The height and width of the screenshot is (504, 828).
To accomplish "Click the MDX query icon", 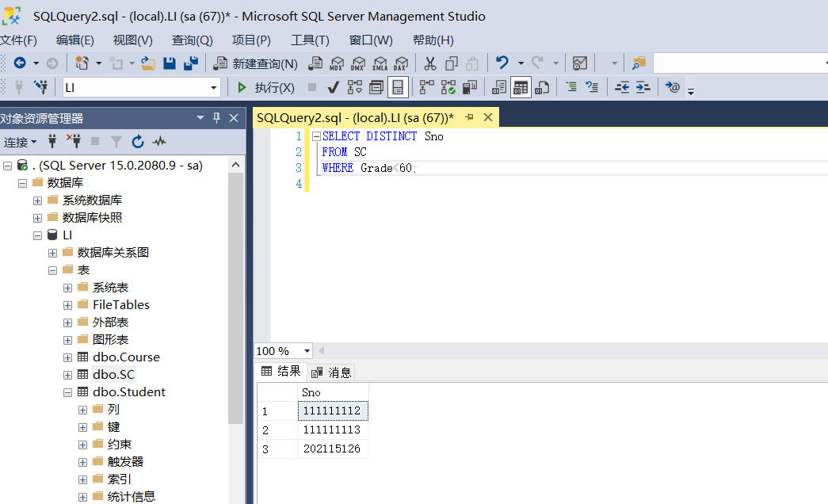I will coord(337,63).
